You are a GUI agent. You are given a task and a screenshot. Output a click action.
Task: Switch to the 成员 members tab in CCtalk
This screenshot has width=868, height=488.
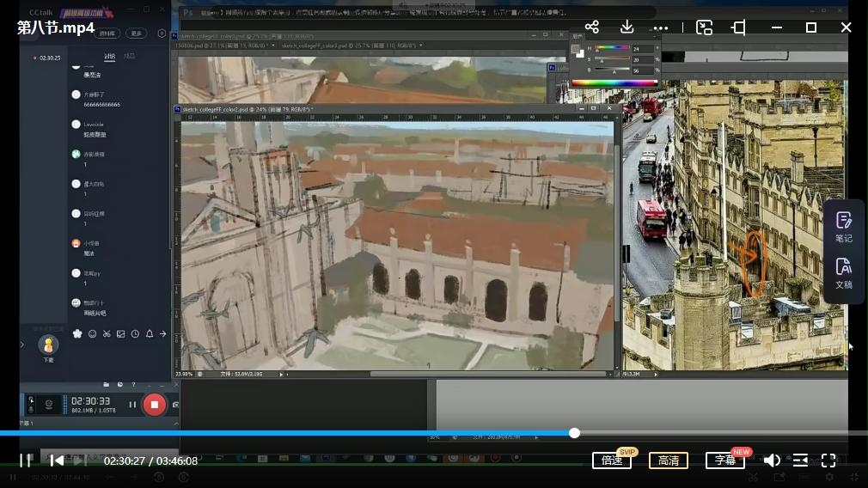(129, 56)
